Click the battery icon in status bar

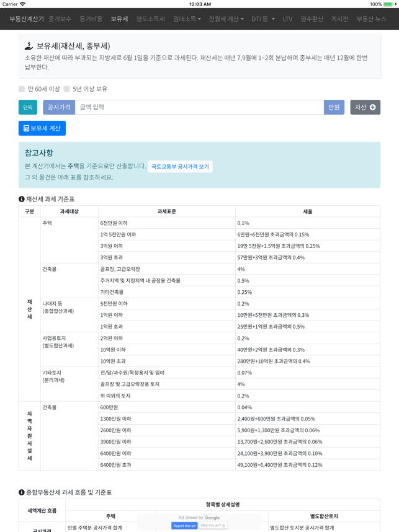(390, 4)
